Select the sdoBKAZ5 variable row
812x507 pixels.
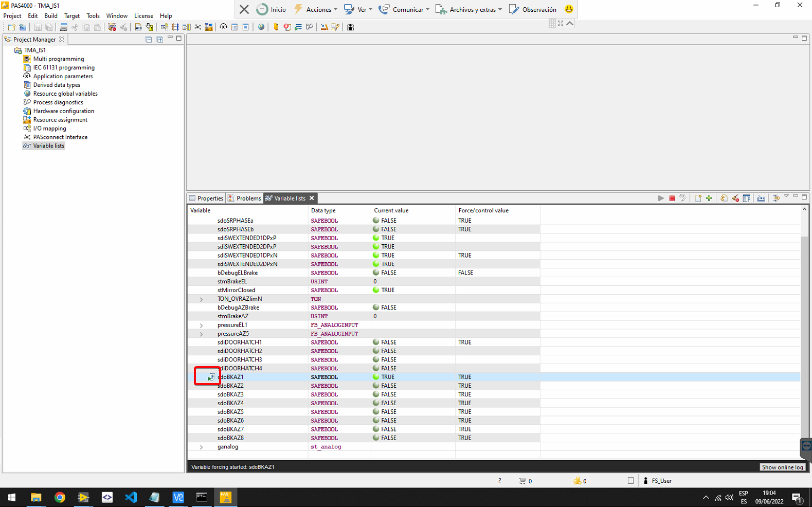(494, 412)
